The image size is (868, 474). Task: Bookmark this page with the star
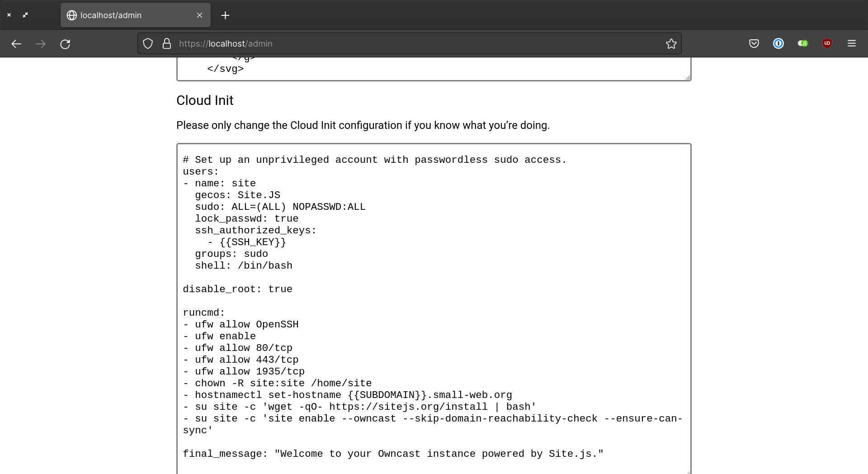point(671,43)
